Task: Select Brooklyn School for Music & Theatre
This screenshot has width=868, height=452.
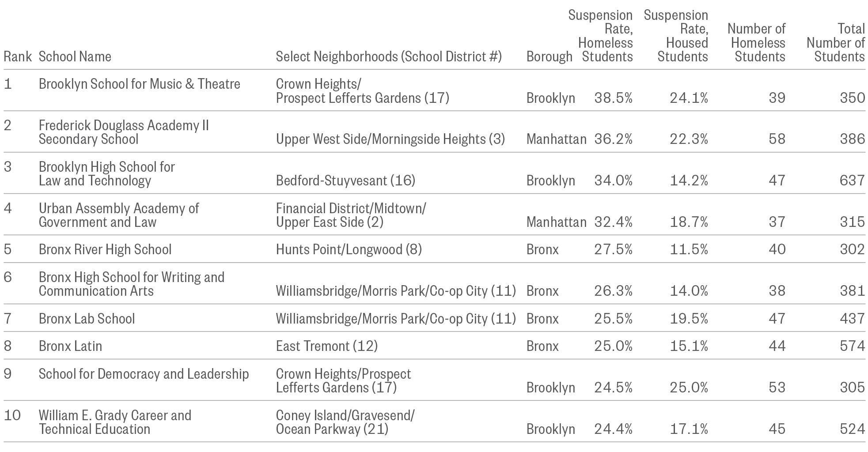Action: pos(140,84)
